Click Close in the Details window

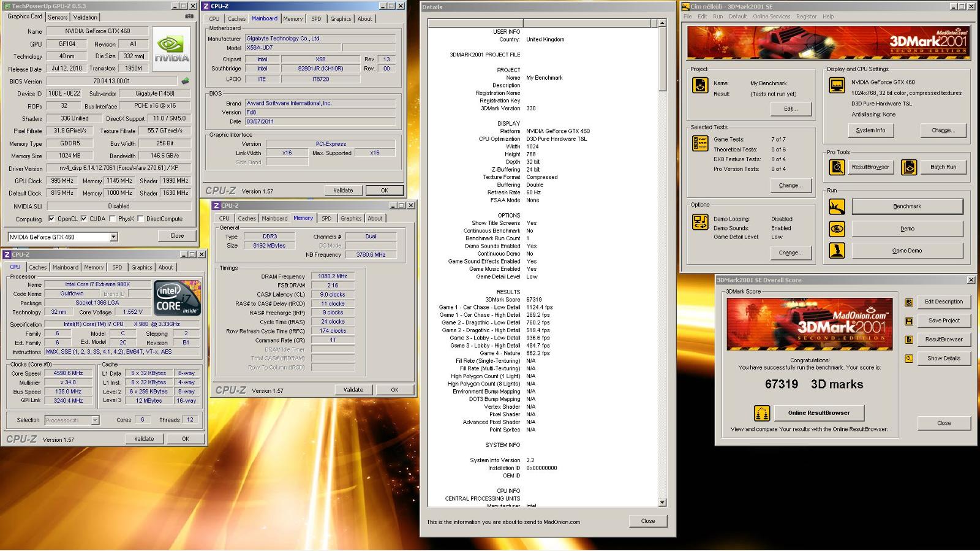click(648, 521)
